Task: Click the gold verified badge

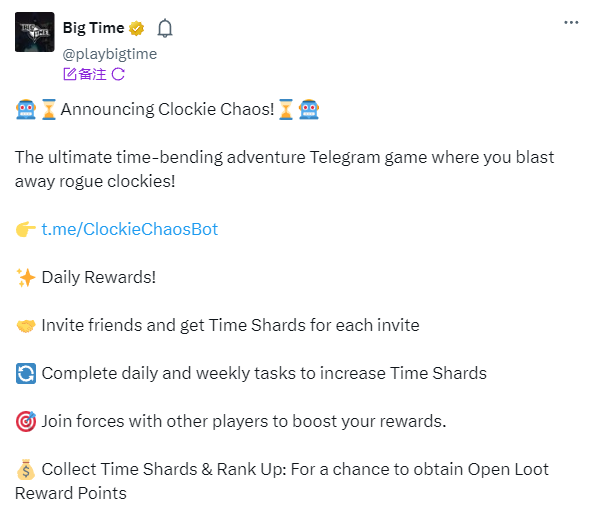Action: (x=137, y=28)
